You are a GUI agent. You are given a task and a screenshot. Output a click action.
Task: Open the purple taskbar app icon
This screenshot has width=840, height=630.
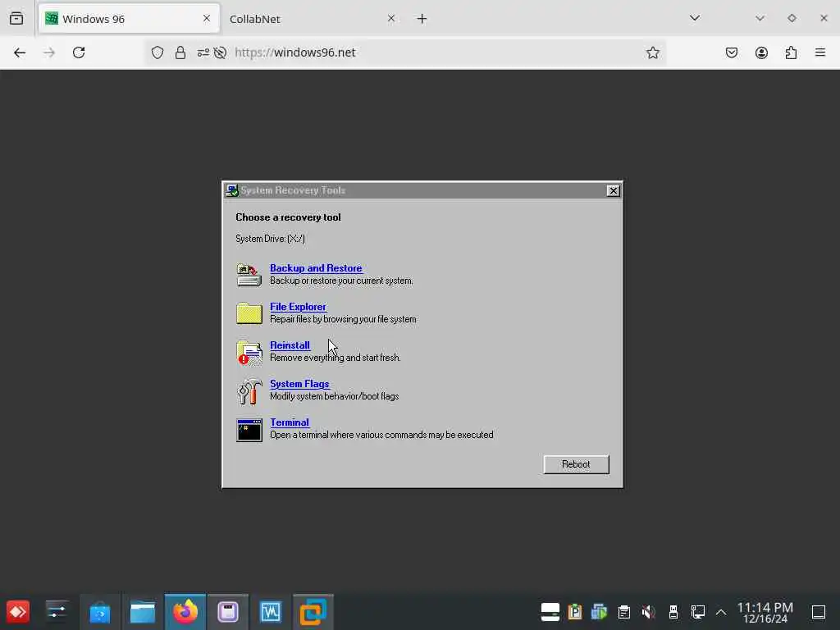[228, 612]
